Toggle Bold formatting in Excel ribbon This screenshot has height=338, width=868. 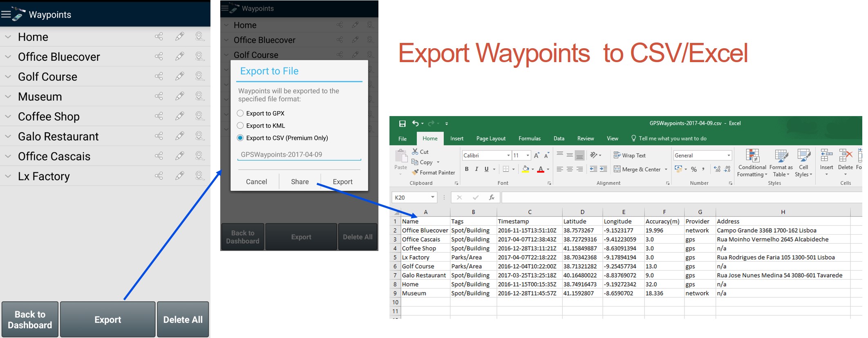coord(467,169)
